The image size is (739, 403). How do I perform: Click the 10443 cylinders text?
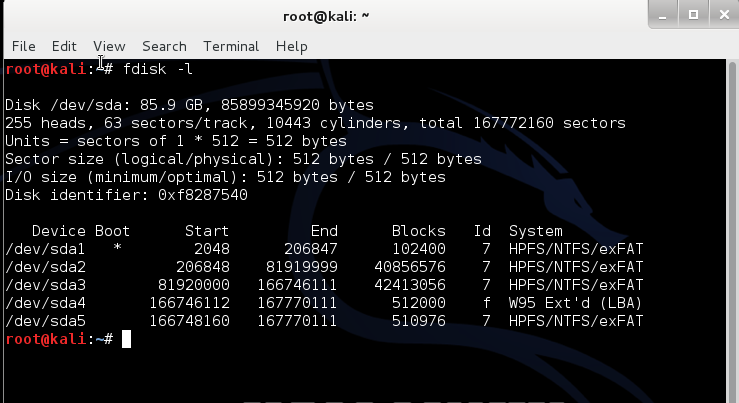click(333, 123)
